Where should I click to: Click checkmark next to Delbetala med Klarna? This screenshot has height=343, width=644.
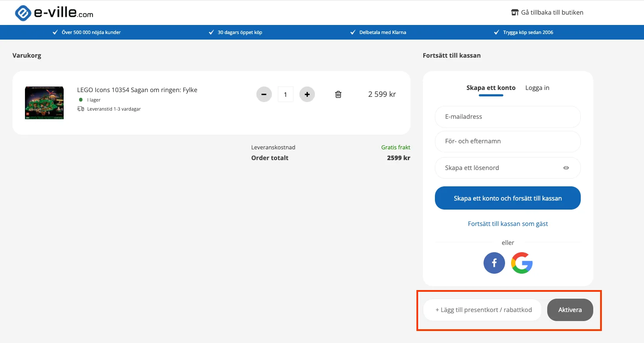(x=353, y=32)
